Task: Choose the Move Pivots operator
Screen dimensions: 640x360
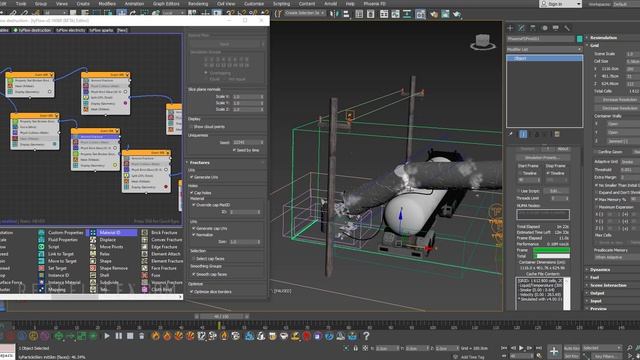Action: click(111, 247)
